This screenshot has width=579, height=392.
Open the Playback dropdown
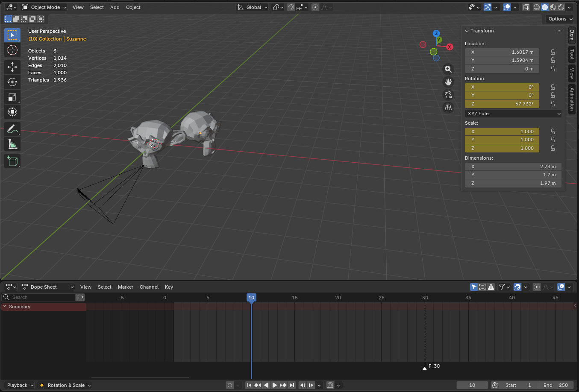20,385
